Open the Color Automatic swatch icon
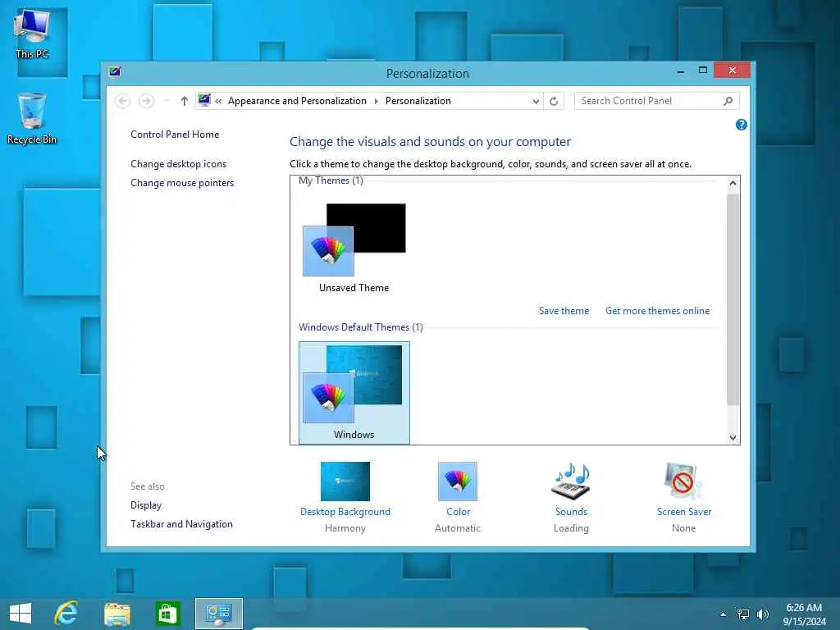The width and height of the screenshot is (840, 630). 458,481
